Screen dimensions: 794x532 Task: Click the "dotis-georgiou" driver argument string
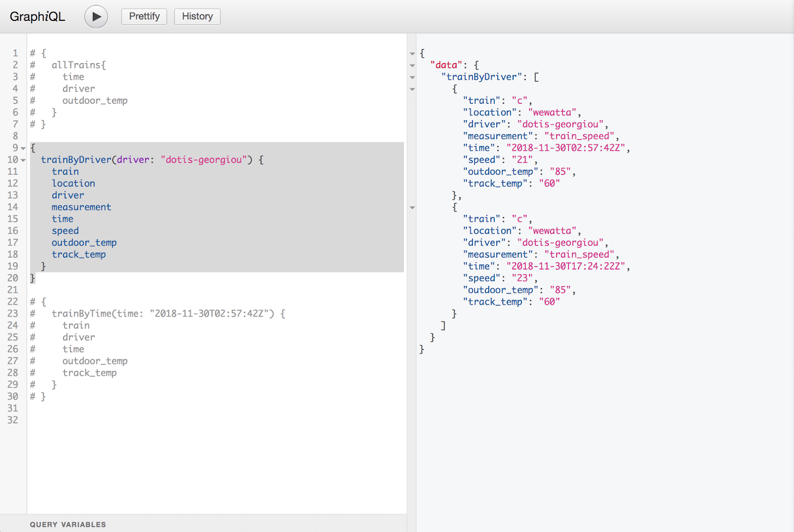tap(203, 160)
